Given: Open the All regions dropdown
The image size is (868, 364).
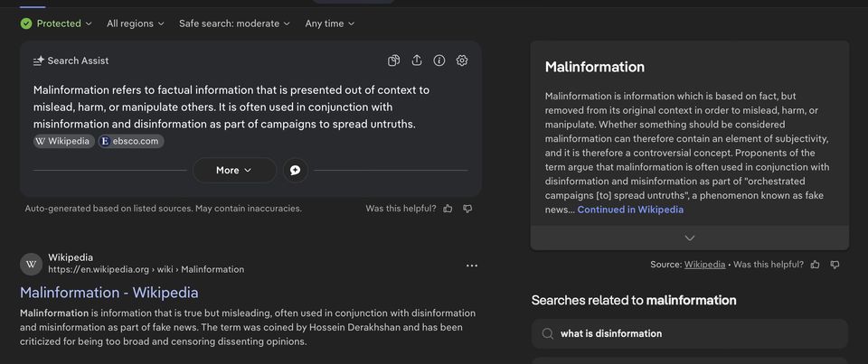Looking at the screenshot, I should point(135,23).
